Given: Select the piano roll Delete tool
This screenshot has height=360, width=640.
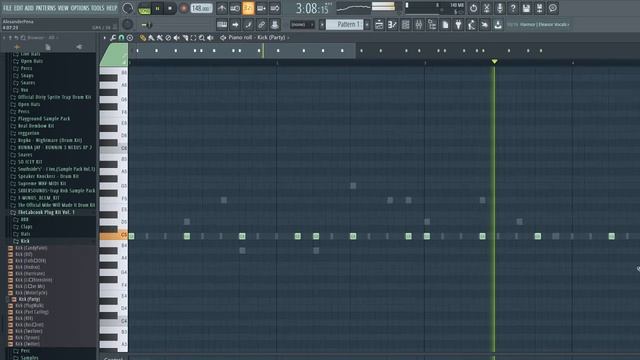Looking at the screenshot, I should (x=168, y=38).
